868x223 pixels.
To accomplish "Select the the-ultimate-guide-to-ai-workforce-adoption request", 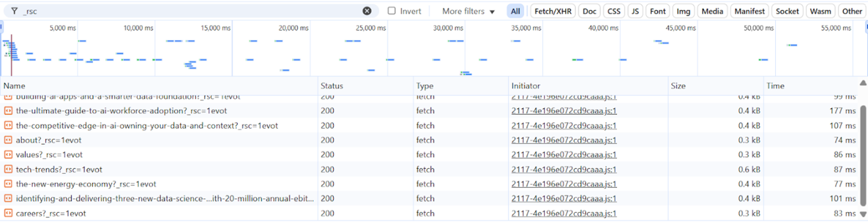I will click(429, 111).
